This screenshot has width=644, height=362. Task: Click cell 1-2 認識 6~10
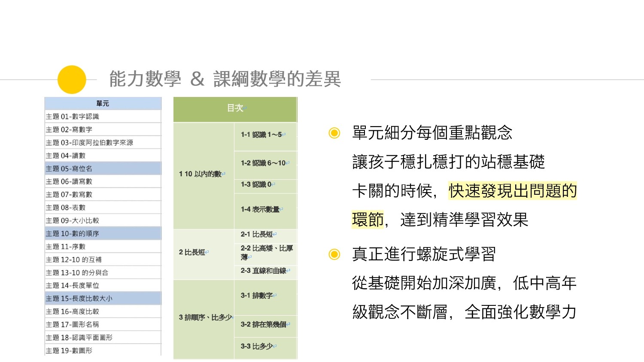(266, 165)
